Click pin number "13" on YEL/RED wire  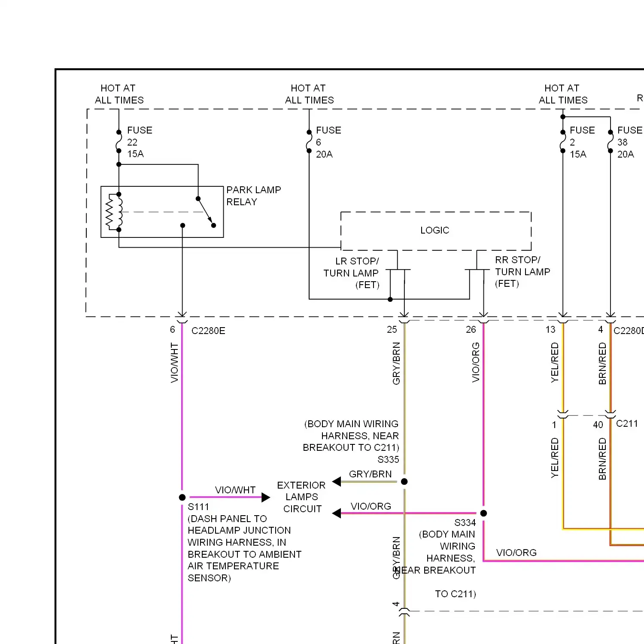pos(550,329)
